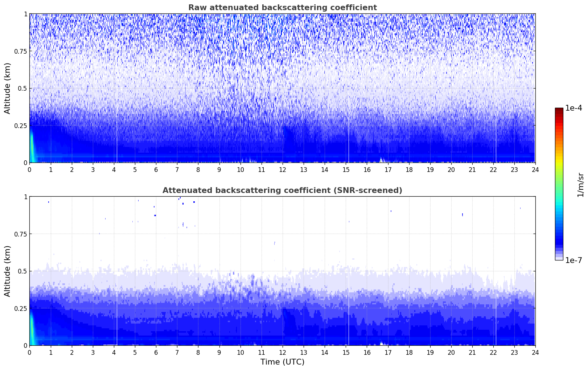588x370 pixels.
Task: Click the 'Attenuated backscattering coefficient (SNR-screened)' title
Action: (282, 190)
